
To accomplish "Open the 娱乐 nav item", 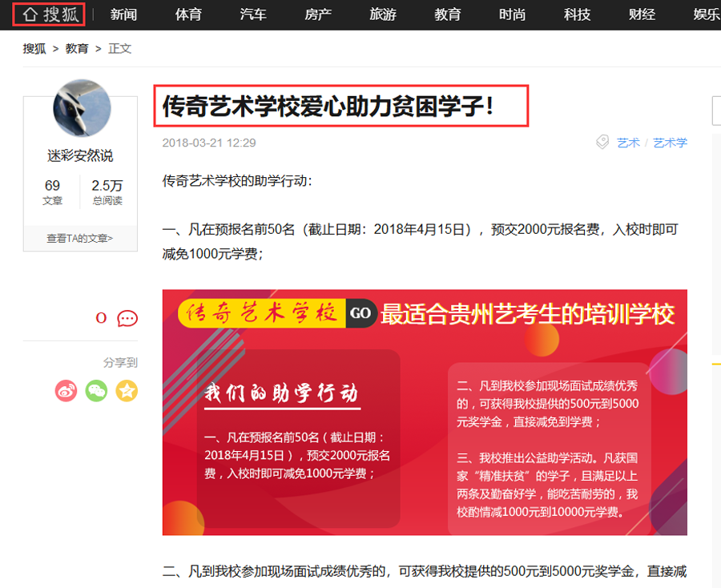I will click(707, 14).
